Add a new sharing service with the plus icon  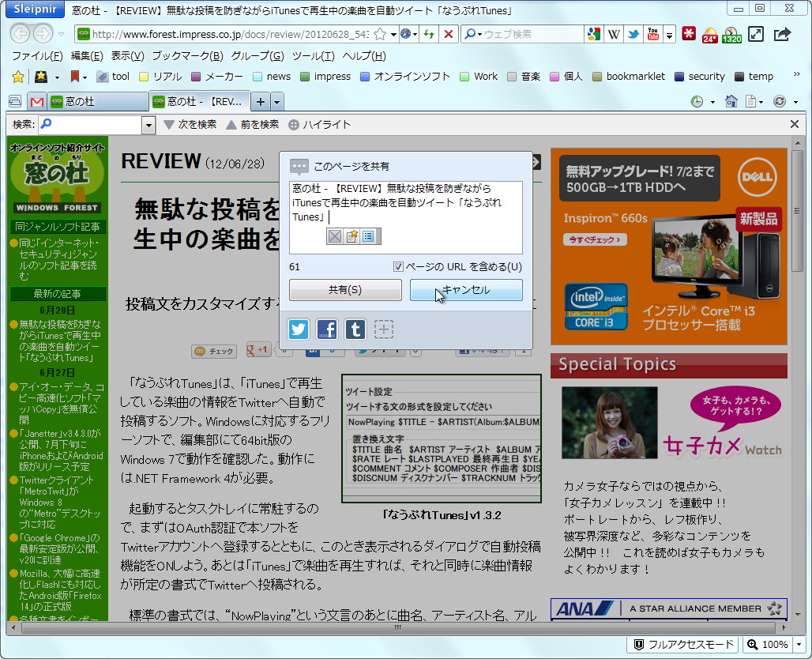pos(384,329)
